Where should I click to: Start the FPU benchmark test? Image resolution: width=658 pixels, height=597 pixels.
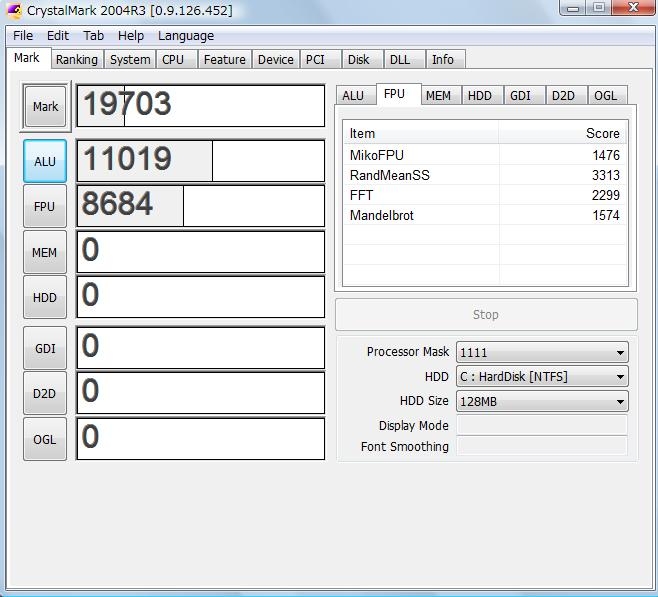(45, 207)
